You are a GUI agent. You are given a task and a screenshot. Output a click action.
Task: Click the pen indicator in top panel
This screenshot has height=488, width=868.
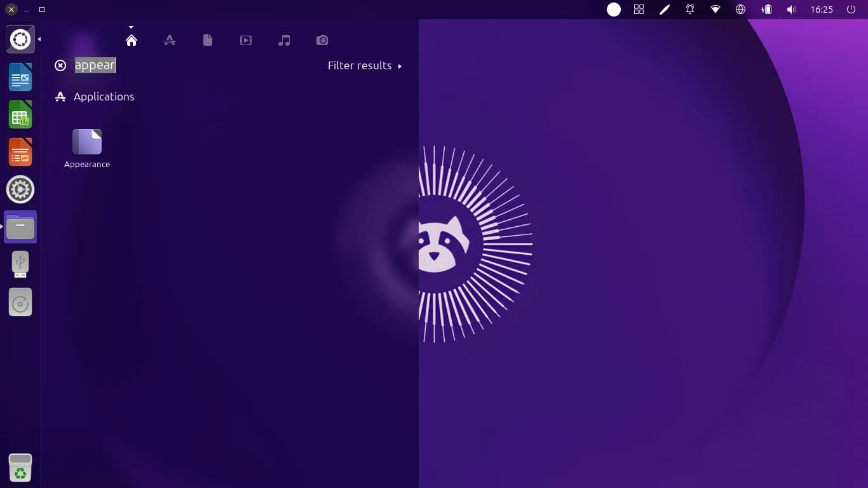pyautogui.click(x=665, y=10)
